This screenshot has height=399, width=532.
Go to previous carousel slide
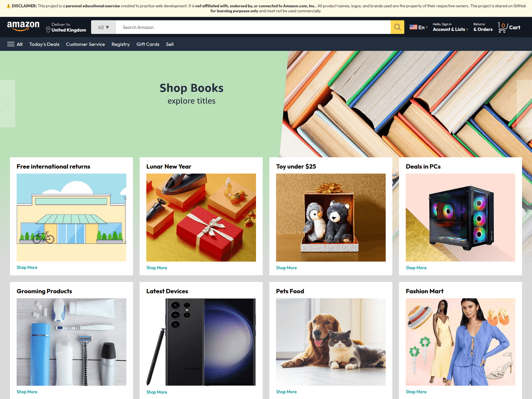click(x=8, y=104)
